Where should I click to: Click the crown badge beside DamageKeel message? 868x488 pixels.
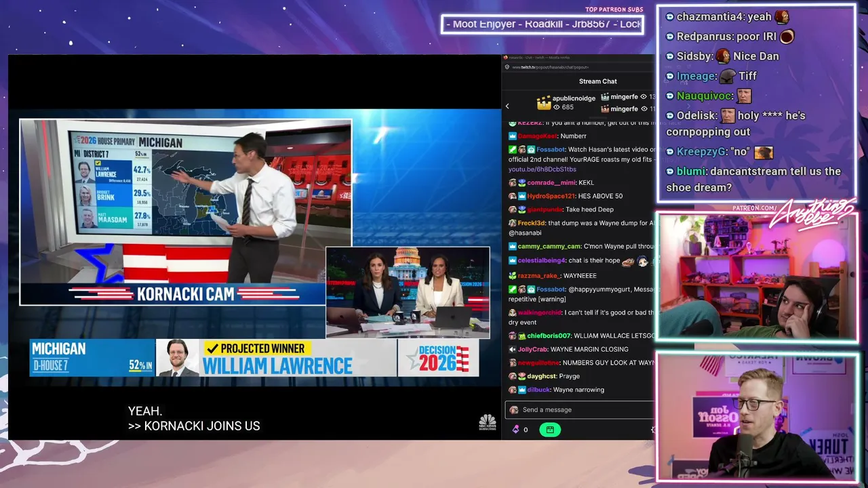click(513, 136)
